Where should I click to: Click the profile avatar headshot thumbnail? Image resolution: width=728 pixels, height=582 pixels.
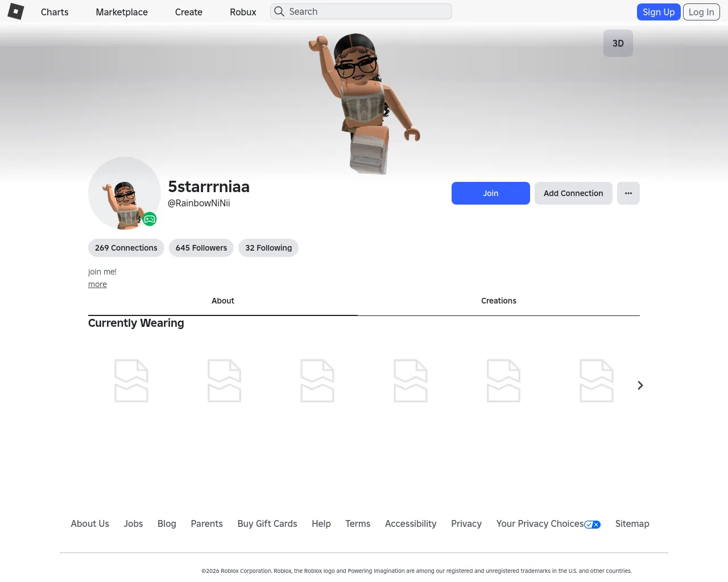coord(125,193)
